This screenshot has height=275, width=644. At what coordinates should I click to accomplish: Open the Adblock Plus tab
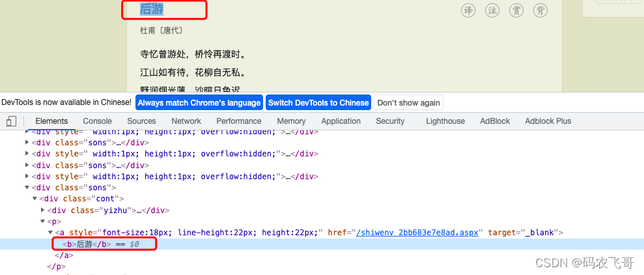548,121
